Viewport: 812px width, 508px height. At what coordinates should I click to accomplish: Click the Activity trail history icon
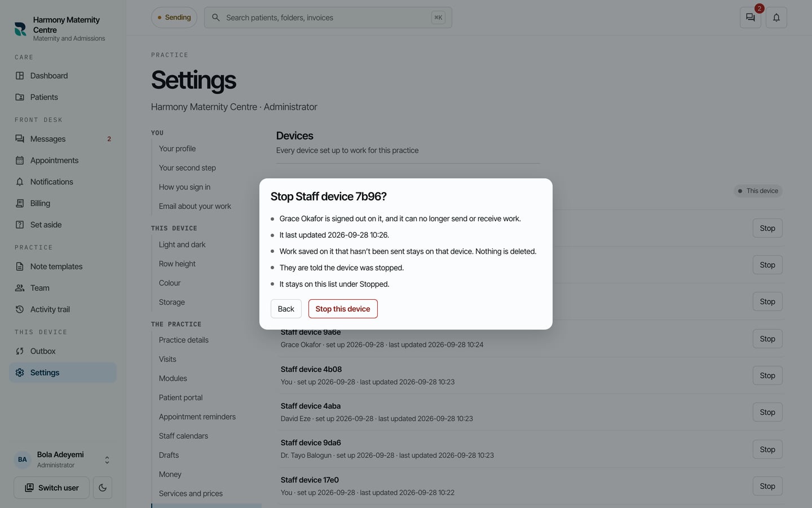[20, 309]
